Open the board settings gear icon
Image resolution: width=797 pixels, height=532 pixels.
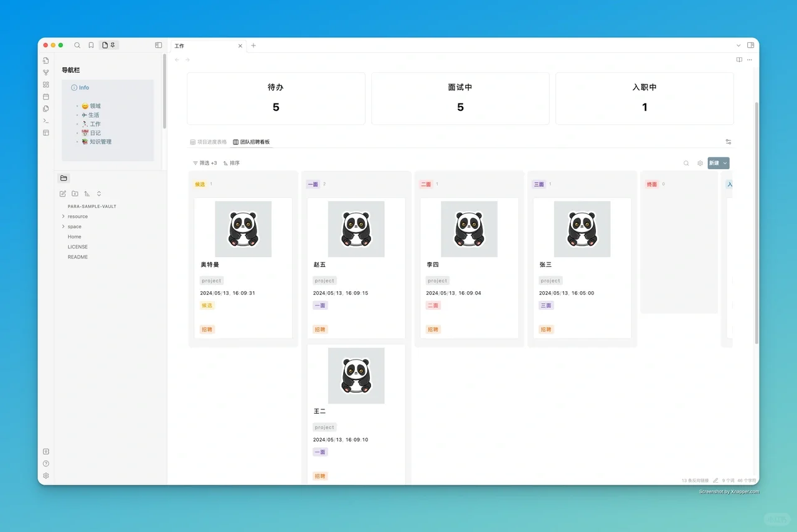point(699,162)
